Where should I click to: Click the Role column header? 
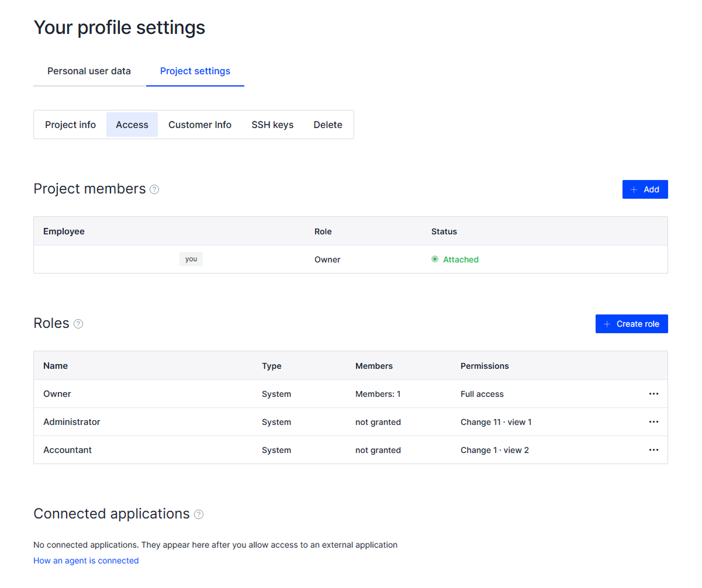tap(323, 231)
